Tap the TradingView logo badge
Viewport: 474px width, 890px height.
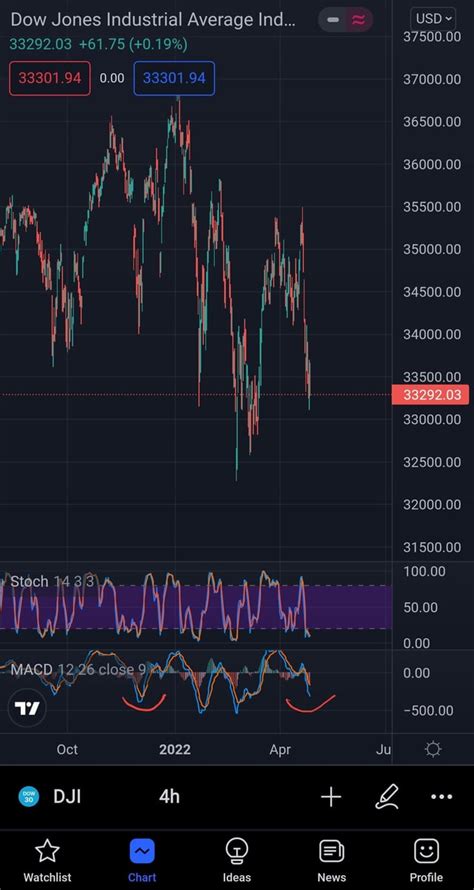click(x=27, y=708)
